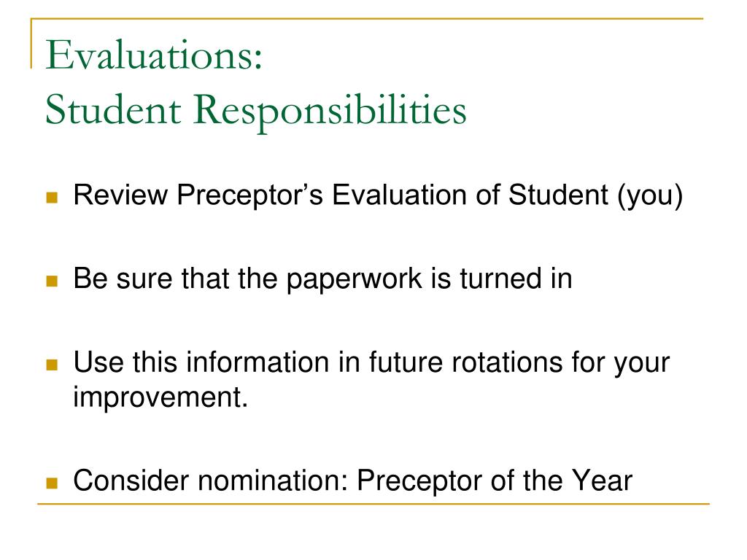Click the word 'Student' in the first bullet
This screenshot has height=560, width=747.
(x=558, y=195)
